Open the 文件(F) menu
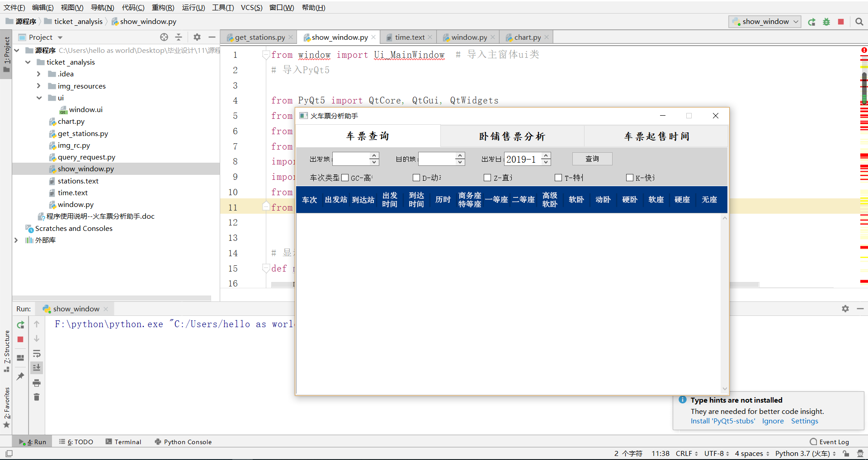 pyautogui.click(x=14, y=8)
